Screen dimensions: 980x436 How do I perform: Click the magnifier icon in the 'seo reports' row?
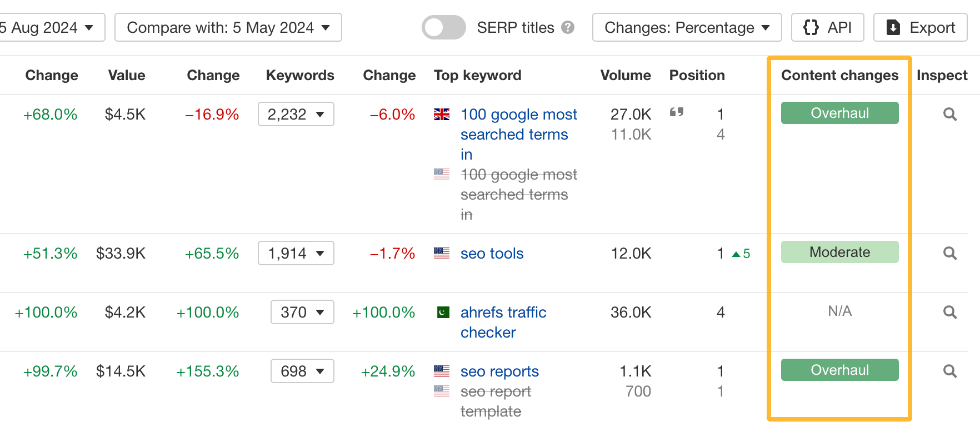point(950,371)
